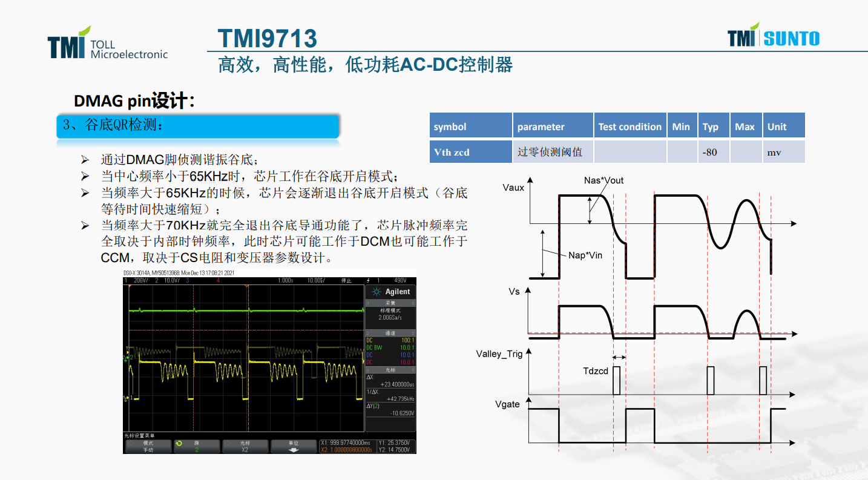868x480 pixels.
Task: Click the heading DMAG pin设计
Action: point(134,100)
